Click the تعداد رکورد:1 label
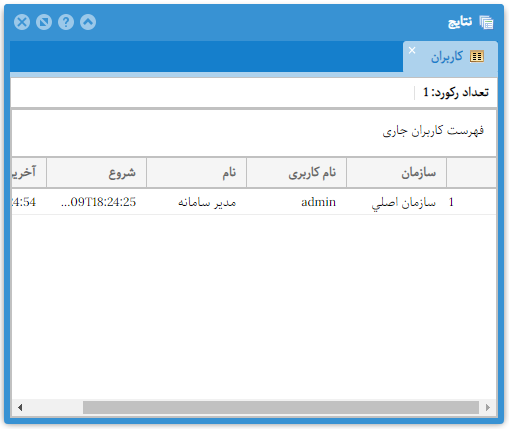 (456, 92)
